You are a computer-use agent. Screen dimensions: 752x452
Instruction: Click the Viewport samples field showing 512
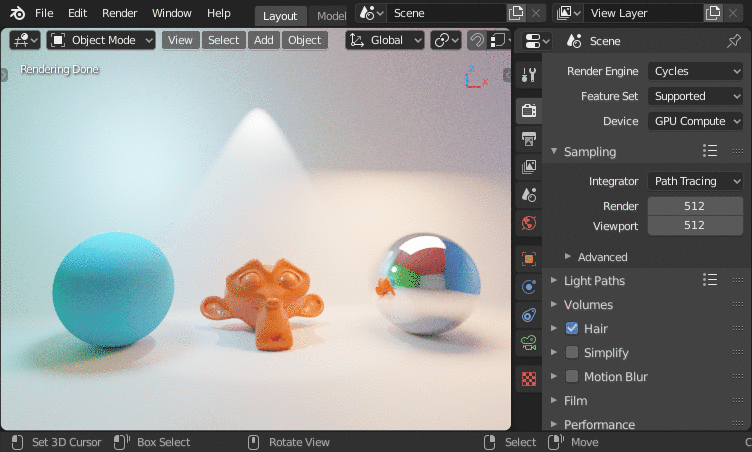(695, 226)
